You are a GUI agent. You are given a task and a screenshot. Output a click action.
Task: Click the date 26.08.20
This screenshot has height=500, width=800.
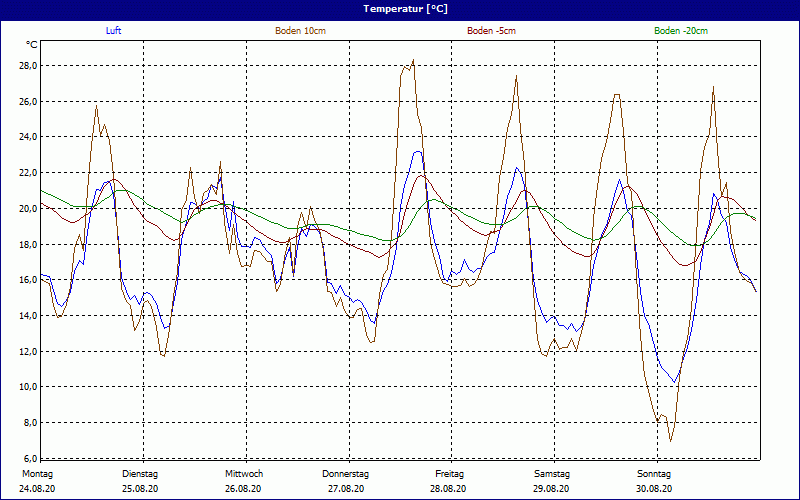(x=243, y=489)
